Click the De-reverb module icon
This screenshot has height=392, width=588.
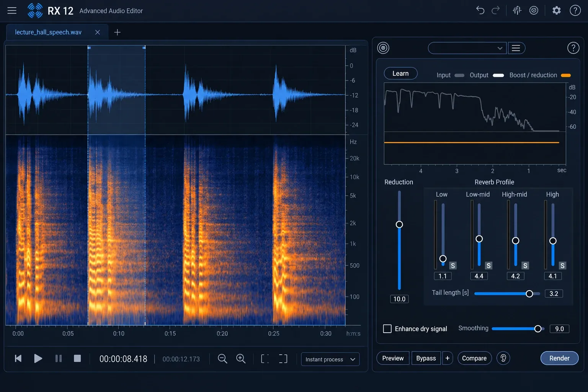(x=383, y=48)
